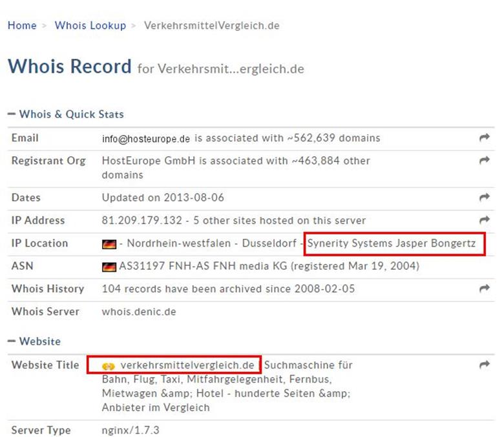Click the German flag in IP Location row

[109, 244]
